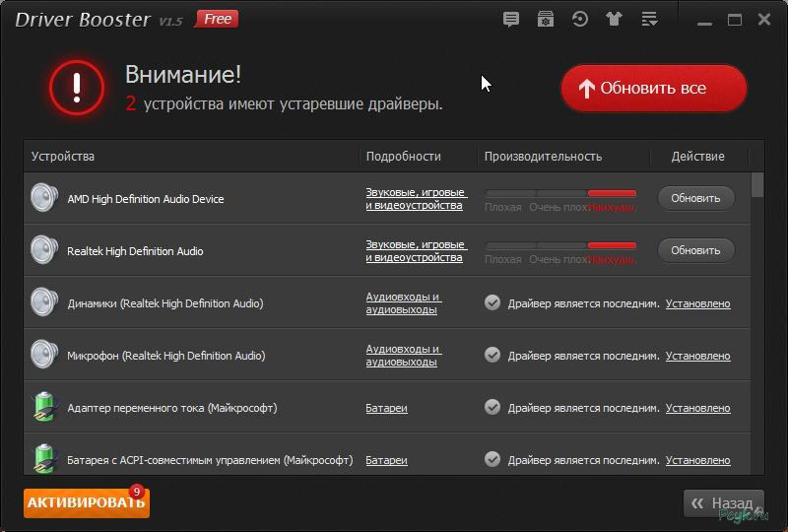Click check mark icon in Батарея с ACPI row
Image resolution: width=788 pixels, height=532 pixels.
[x=492, y=459]
